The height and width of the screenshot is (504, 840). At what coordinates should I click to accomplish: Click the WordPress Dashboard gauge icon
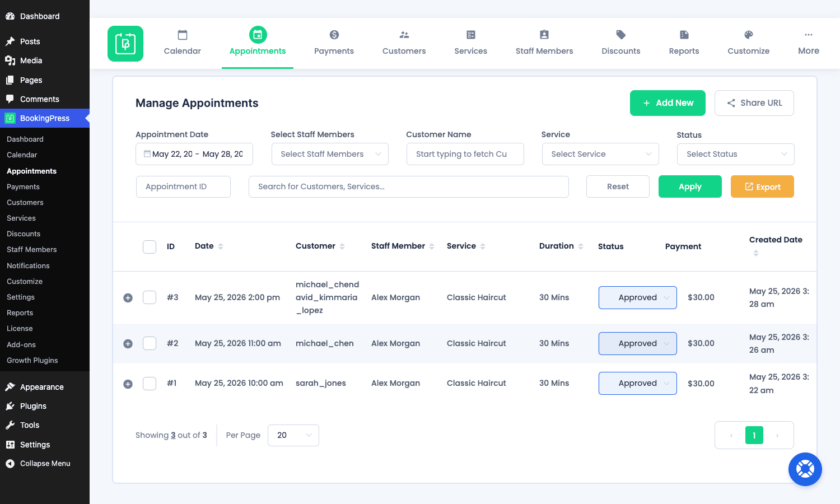point(10,16)
